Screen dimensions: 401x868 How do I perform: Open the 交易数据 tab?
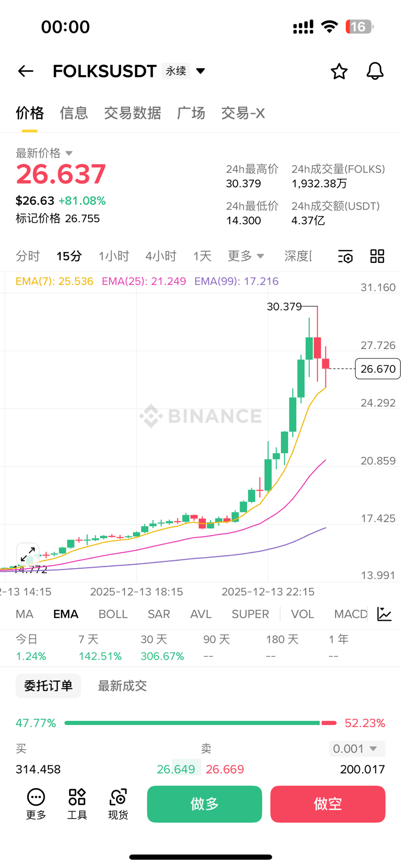point(132,113)
